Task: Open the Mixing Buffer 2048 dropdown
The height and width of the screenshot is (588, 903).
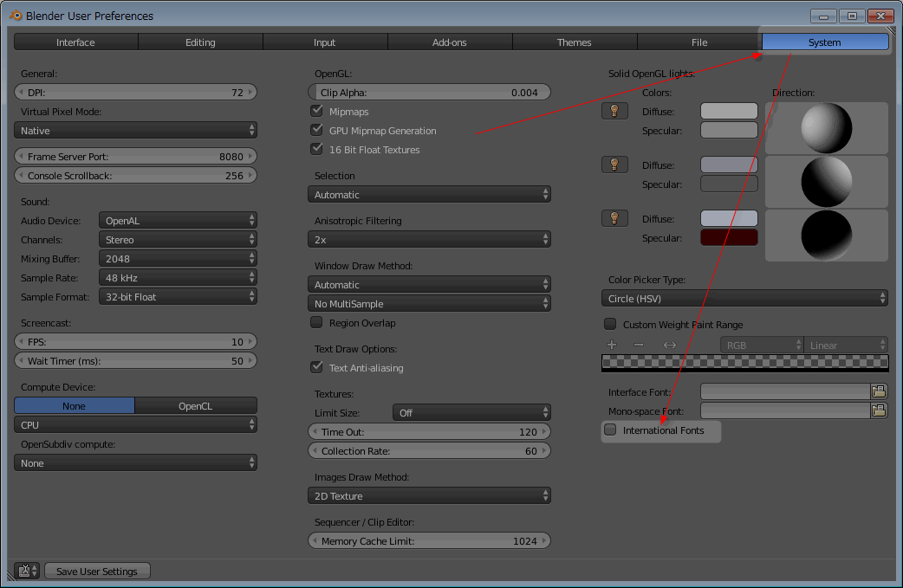Action: tap(178, 258)
